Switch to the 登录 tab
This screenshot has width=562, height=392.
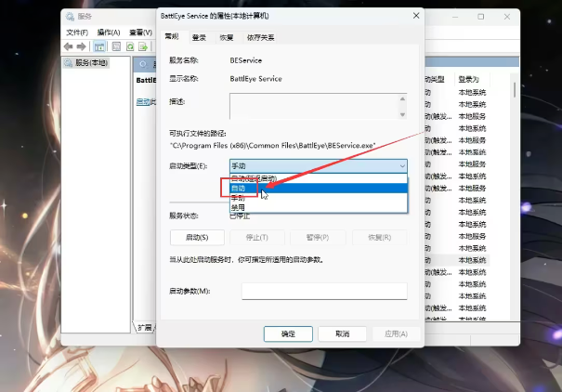pyautogui.click(x=200, y=37)
